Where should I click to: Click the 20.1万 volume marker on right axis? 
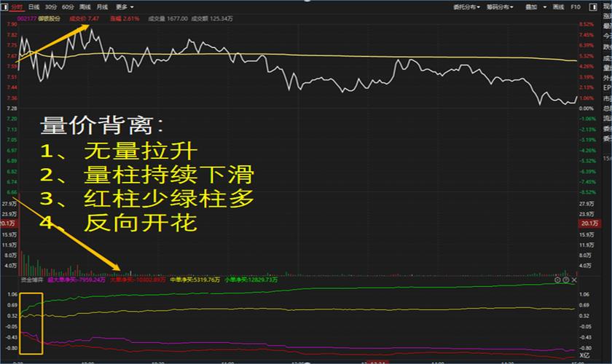click(x=589, y=223)
